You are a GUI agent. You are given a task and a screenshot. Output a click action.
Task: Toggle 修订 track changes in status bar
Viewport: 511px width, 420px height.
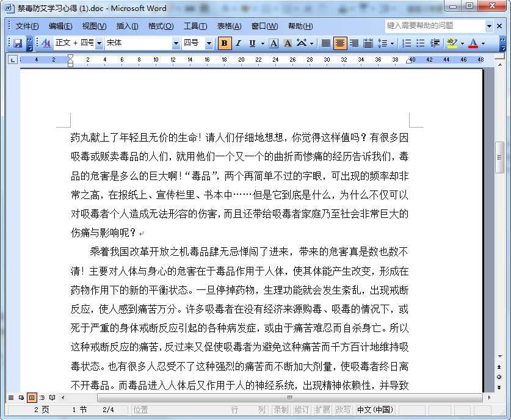click(x=302, y=410)
